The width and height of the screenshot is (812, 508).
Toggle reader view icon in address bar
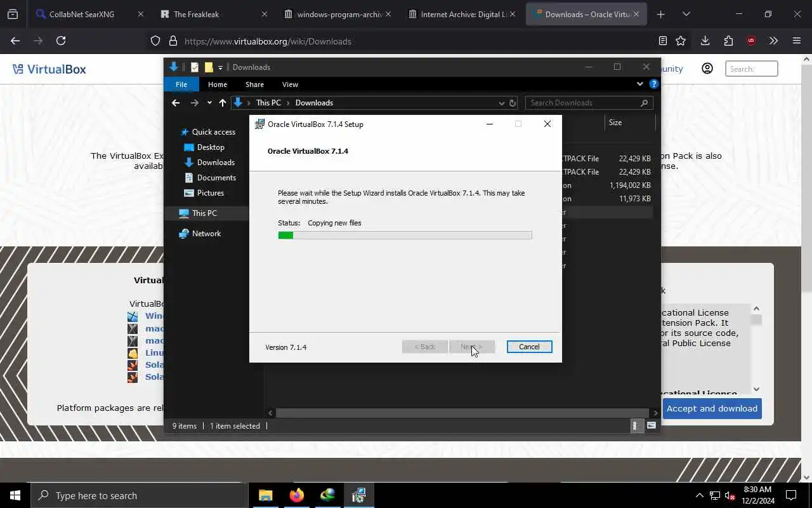click(x=662, y=41)
